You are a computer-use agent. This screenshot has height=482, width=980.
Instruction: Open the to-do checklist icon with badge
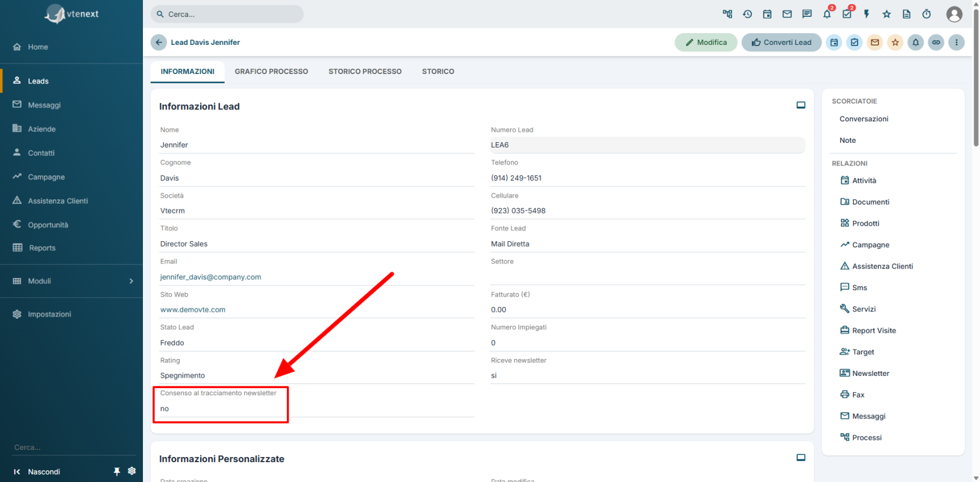point(847,14)
